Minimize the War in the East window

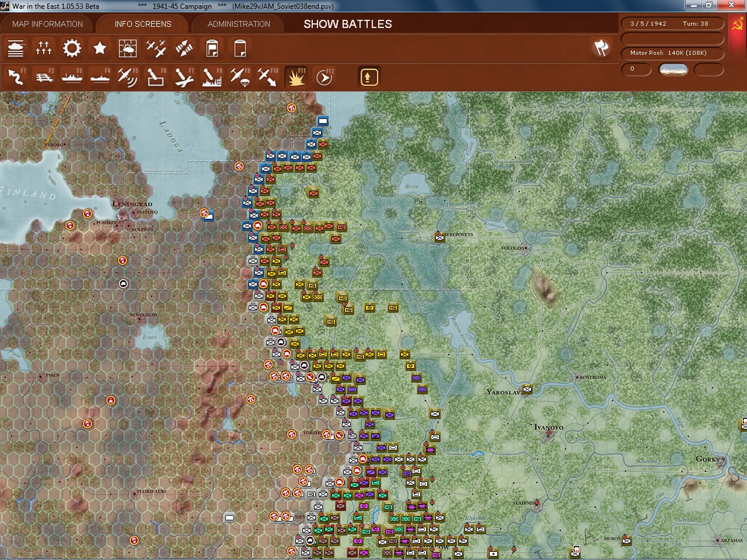(693, 5)
